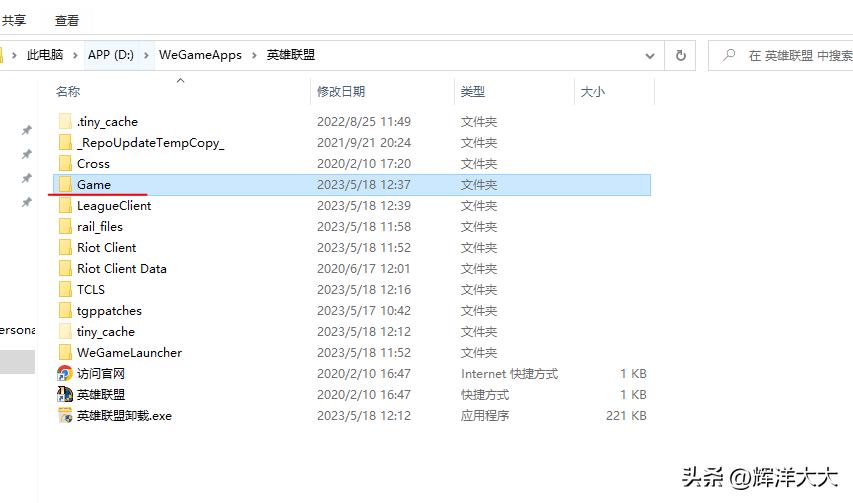Click 此电脑 in the address path
Screen dimensions: 853x503
(45, 55)
